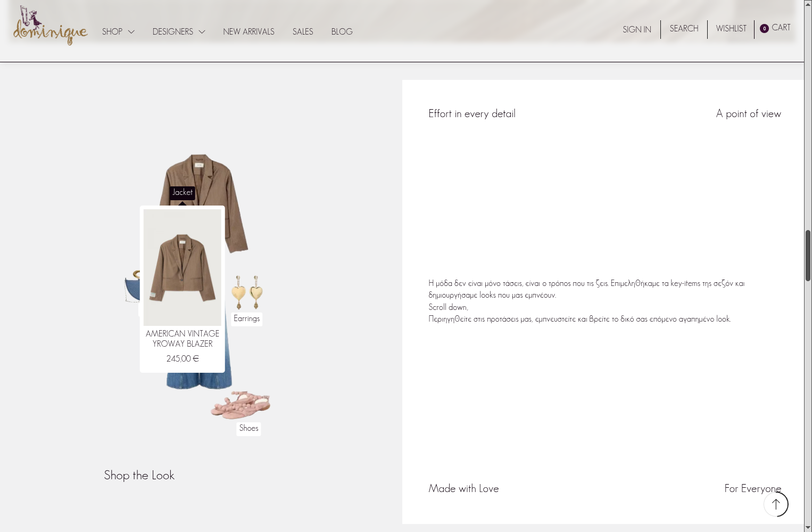The image size is (812, 532).
Task: Click the 'Made with Love' text
Action: 464,489
